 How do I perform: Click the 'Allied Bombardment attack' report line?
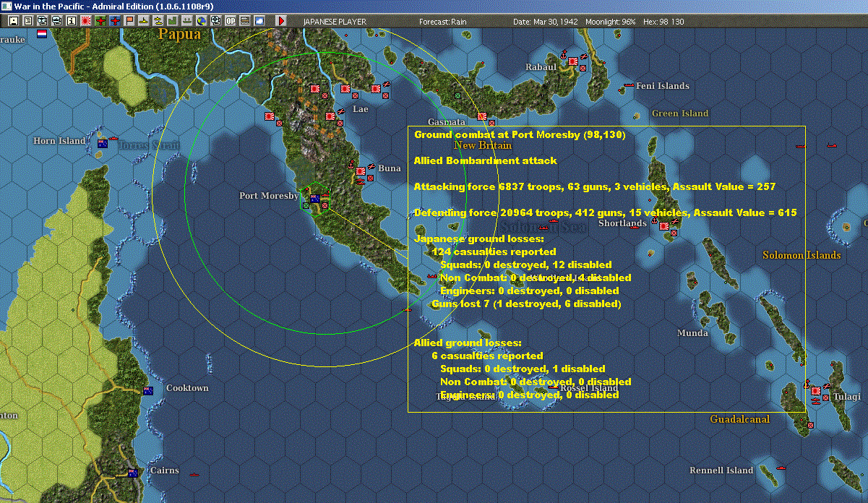pyautogui.click(x=486, y=160)
